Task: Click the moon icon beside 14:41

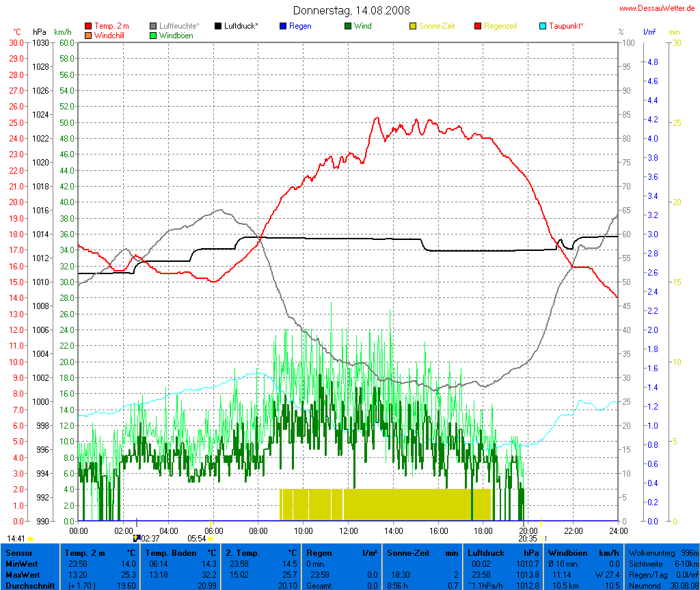Action: tap(31, 539)
